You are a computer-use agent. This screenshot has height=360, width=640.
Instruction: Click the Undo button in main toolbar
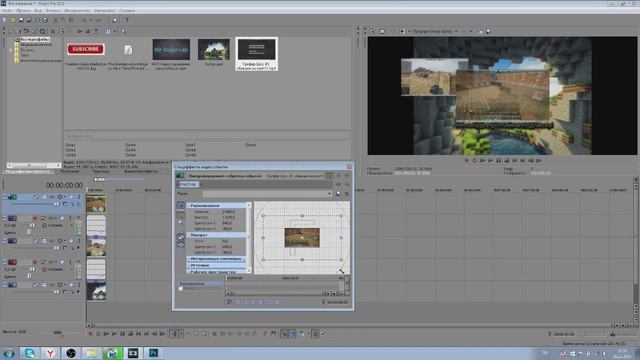[84, 20]
